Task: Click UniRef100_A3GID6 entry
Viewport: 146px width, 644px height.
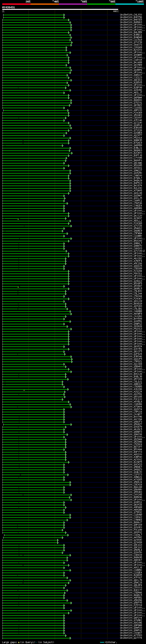Action: (x=131, y=389)
